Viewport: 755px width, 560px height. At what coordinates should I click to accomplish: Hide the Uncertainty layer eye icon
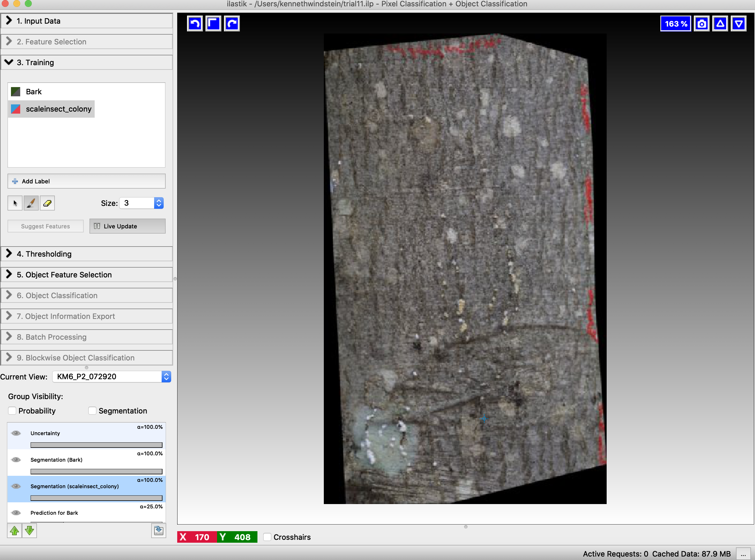[x=16, y=433]
